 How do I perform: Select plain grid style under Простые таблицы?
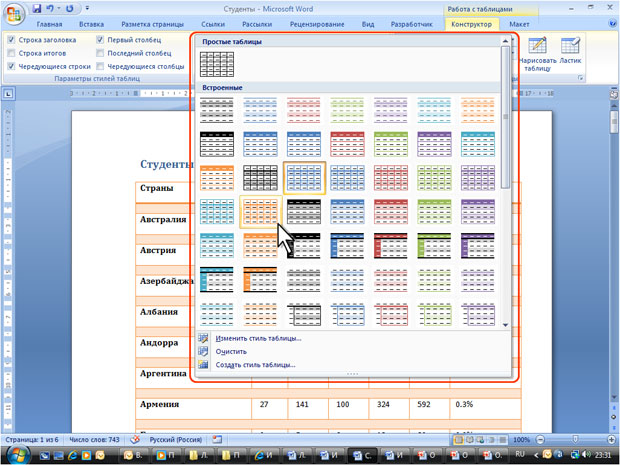coord(217,64)
